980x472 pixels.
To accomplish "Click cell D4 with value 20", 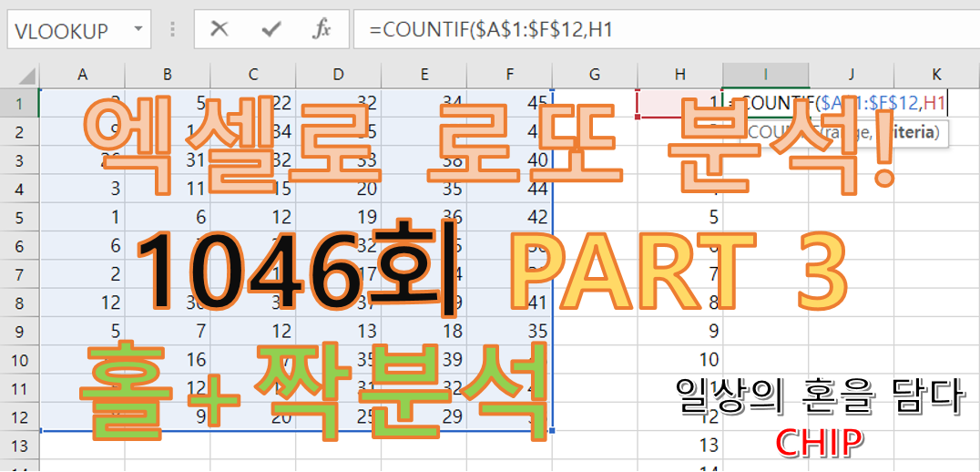I will tap(338, 189).
